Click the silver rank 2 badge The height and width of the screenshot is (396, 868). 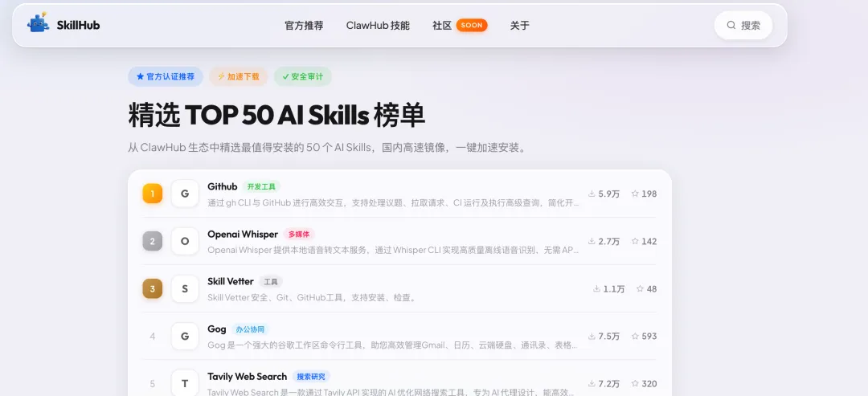point(152,241)
